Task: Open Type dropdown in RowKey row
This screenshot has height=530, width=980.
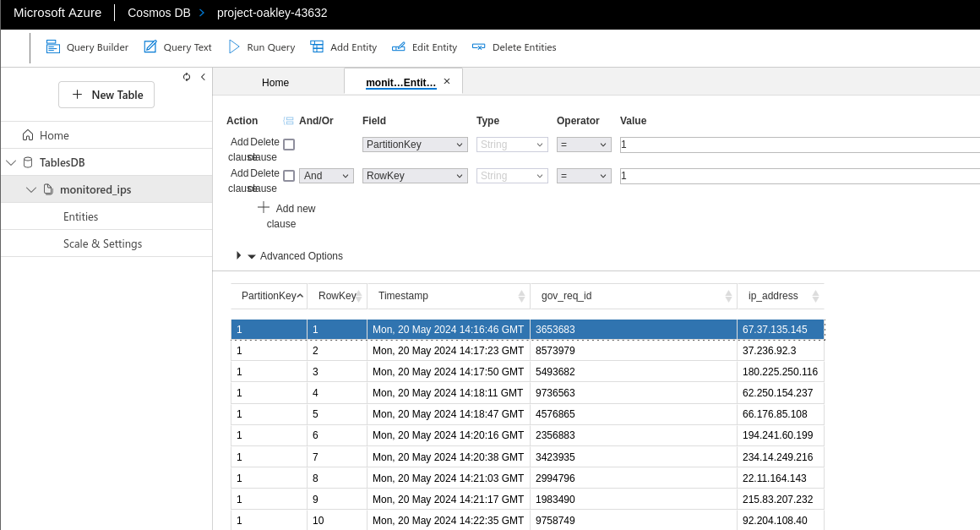Action: click(x=512, y=176)
